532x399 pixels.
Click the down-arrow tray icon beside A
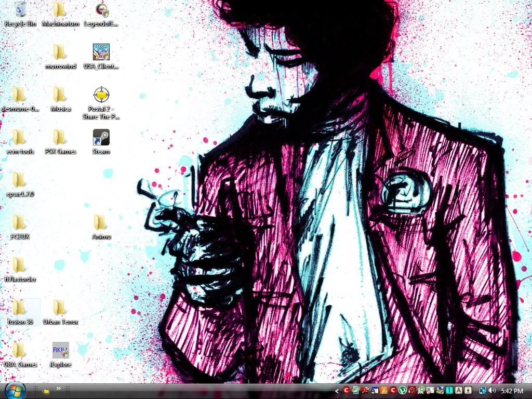(x=468, y=391)
